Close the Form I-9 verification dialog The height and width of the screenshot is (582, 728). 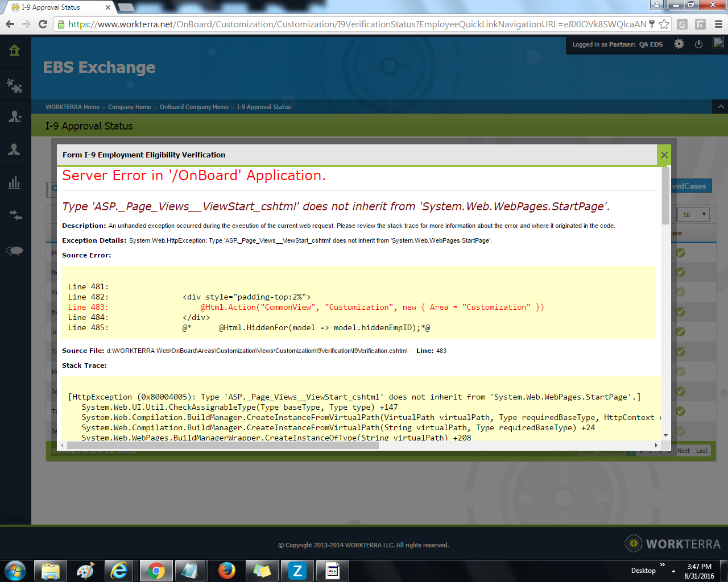(664, 155)
